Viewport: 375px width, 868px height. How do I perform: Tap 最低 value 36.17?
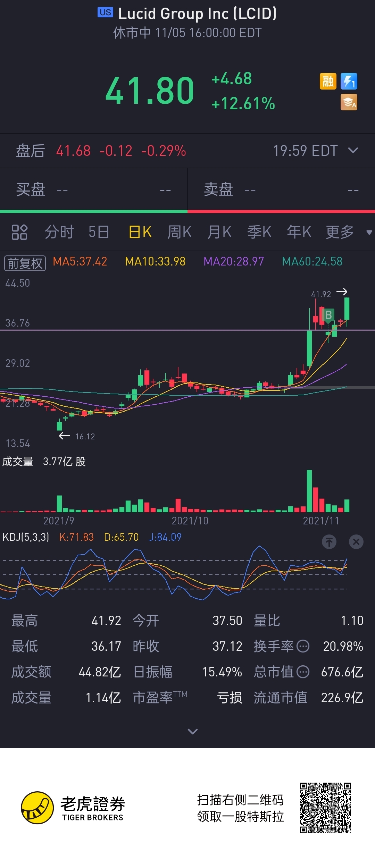106,646
